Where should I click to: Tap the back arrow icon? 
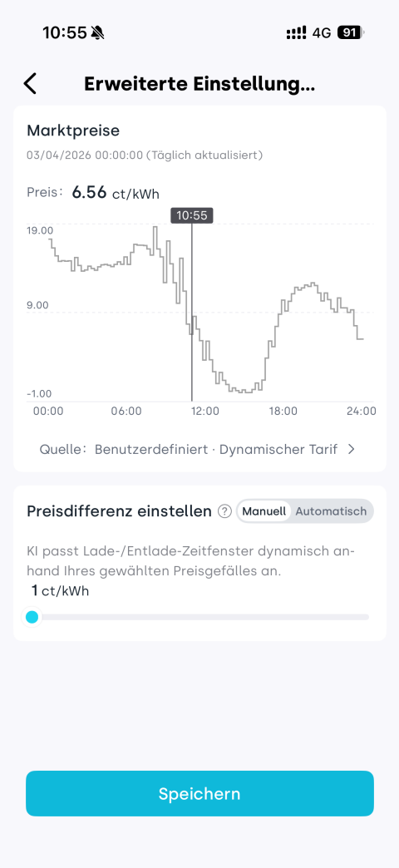tap(30, 84)
